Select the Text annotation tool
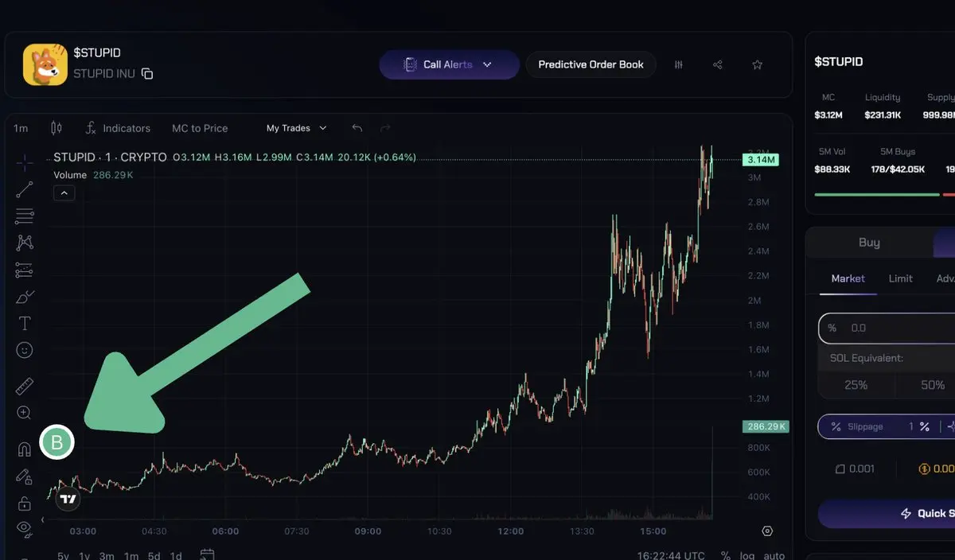The height and width of the screenshot is (560, 955). tap(25, 323)
